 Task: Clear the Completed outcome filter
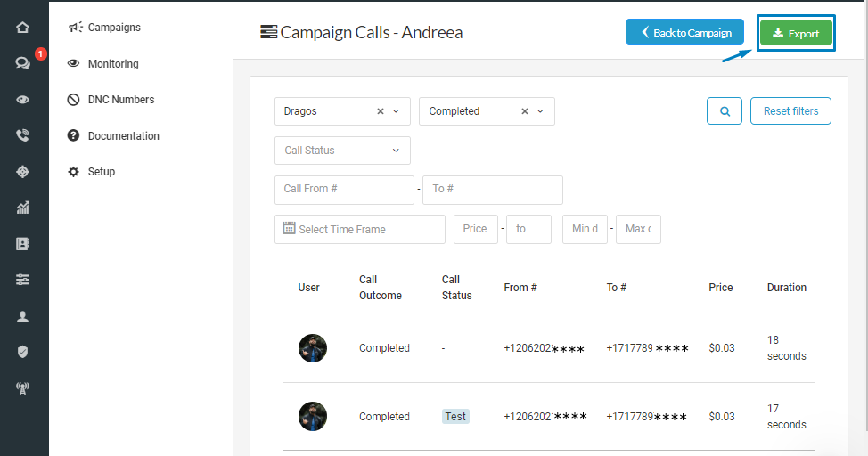[x=525, y=111]
